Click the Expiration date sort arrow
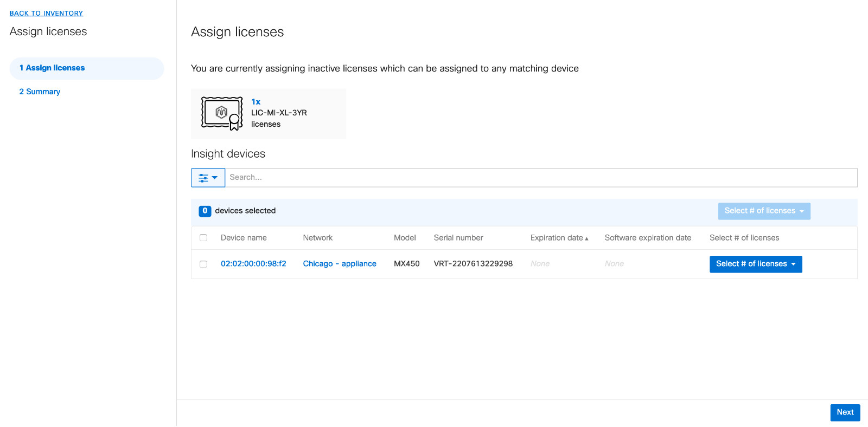 coord(586,238)
